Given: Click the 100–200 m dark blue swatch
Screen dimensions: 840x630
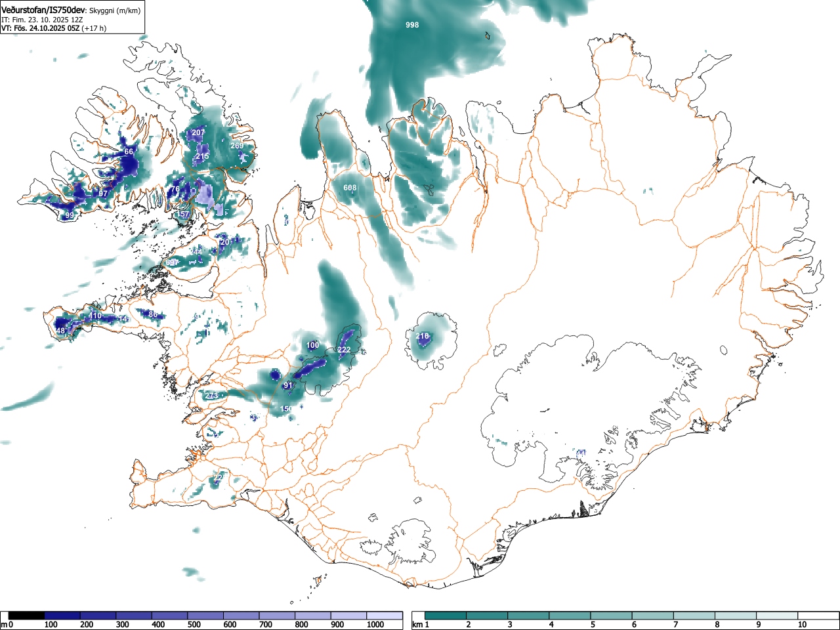Looking at the screenshot, I should click(x=62, y=616).
